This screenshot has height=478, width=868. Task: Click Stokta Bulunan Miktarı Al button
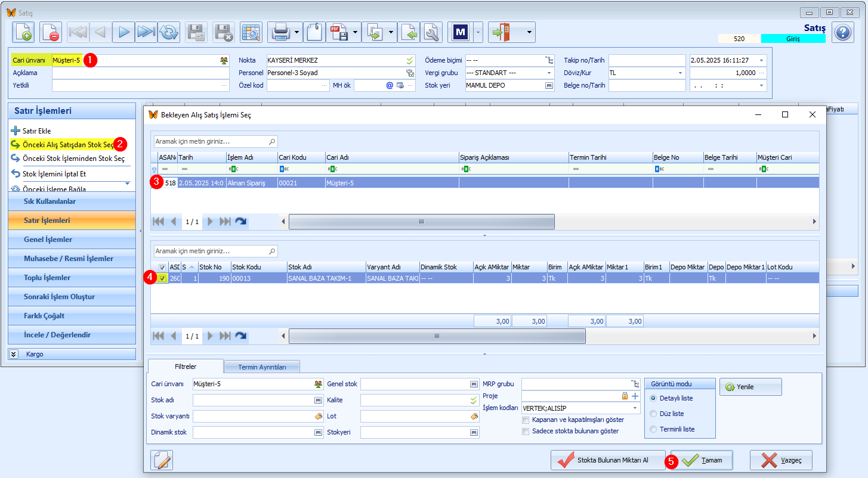[608, 460]
